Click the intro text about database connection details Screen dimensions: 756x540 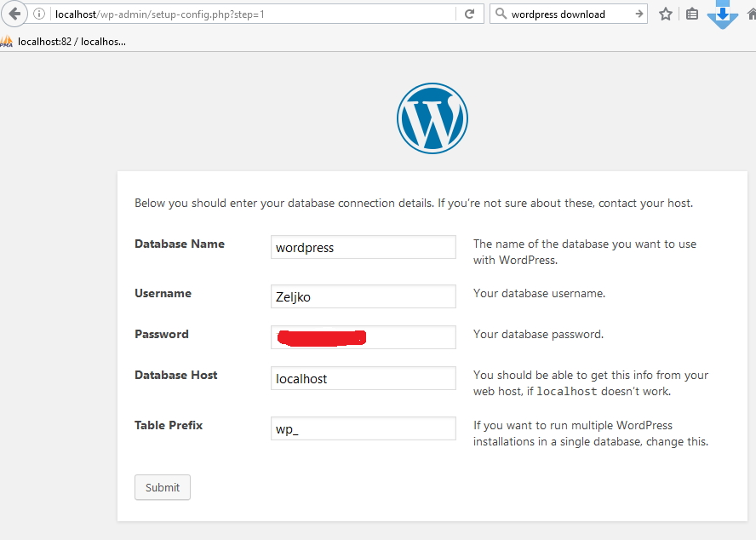[x=414, y=203]
